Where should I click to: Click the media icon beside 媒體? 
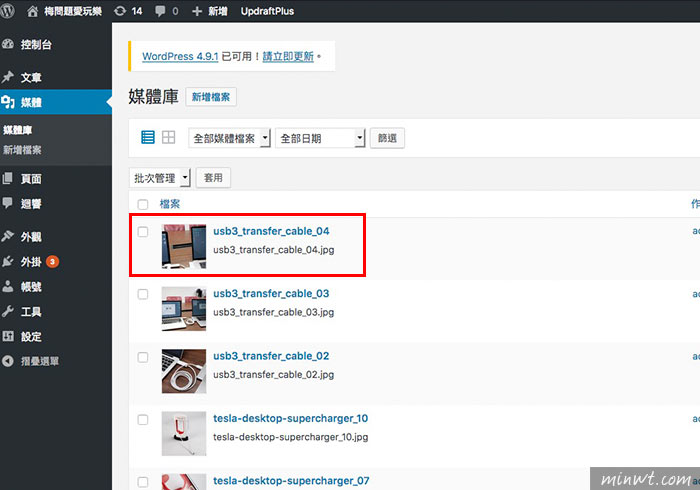pos(8,102)
